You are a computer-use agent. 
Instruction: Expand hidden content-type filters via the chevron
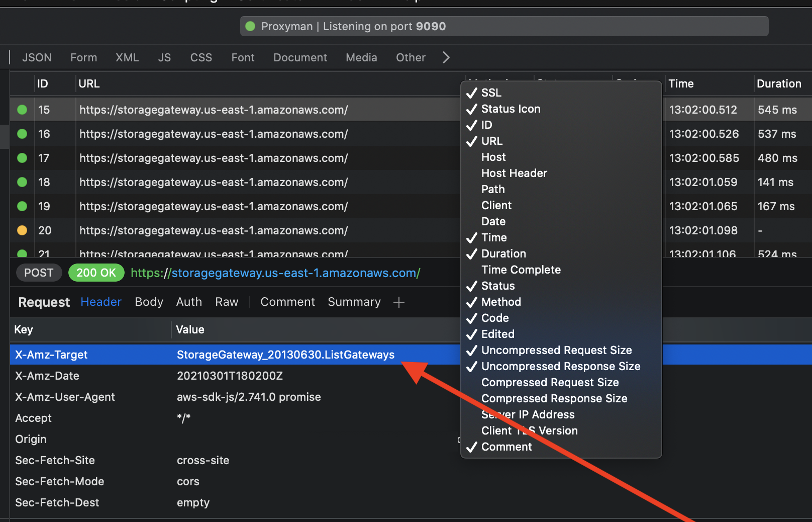coord(446,57)
